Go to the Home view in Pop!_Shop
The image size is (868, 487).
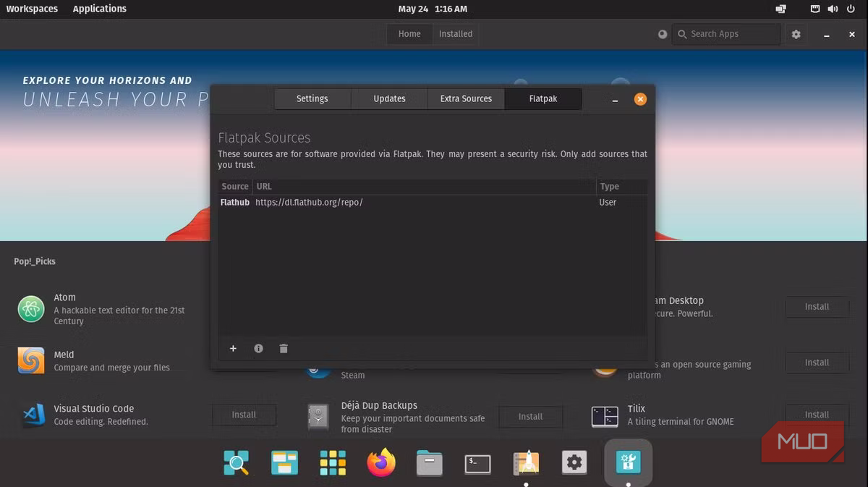(409, 34)
